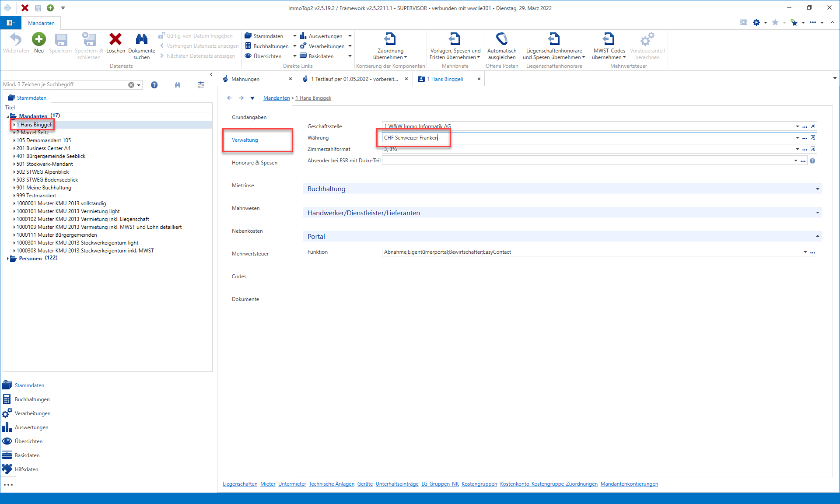Click Mandanten breadcrumb link
Viewport: 840px width, 504px height.
(276, 98)
